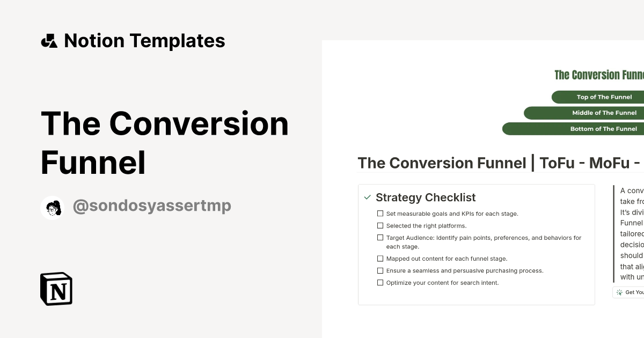The image size is (644, 338).
Task: Check "Optimize your content for search intent"
Action: click(380, 282)
